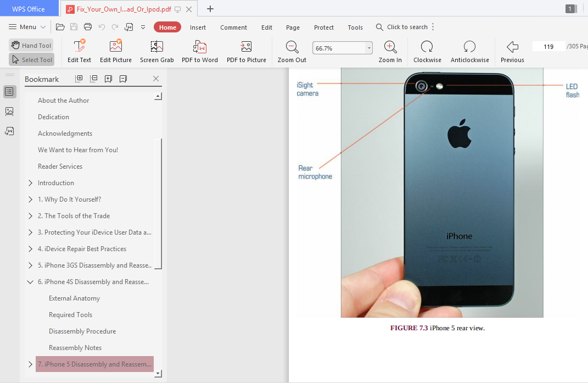Open the 66.7% zoom level dropdown
This screenshot has height=383, width=588.
click(369, 48)
